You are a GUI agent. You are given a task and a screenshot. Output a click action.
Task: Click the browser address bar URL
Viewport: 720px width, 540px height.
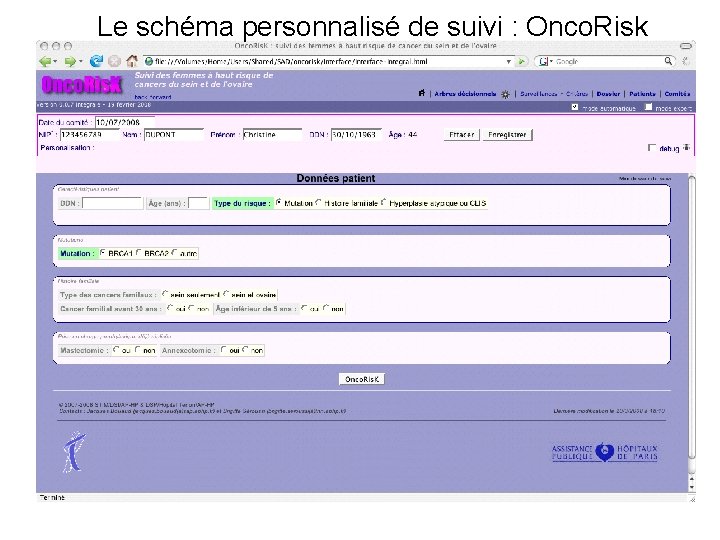pos(328,61)
